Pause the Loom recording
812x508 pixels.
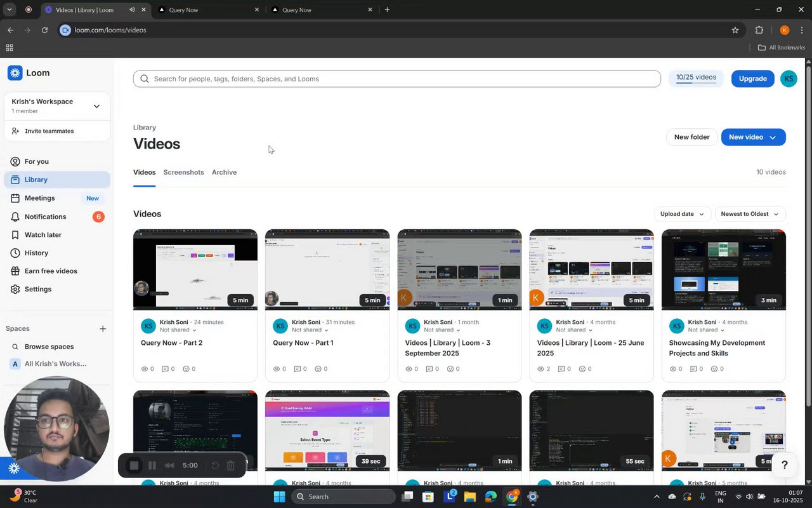tap(152, 465)
